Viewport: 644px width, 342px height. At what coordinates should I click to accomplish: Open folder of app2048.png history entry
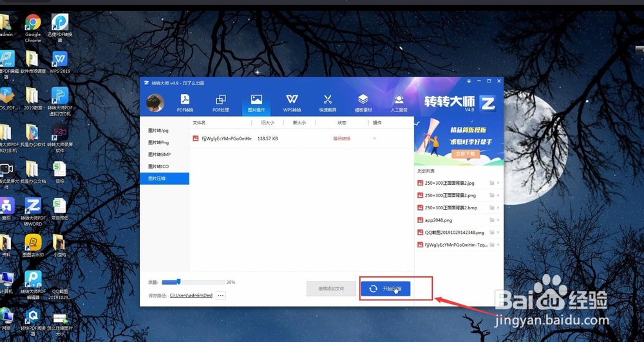click(491, 220)
